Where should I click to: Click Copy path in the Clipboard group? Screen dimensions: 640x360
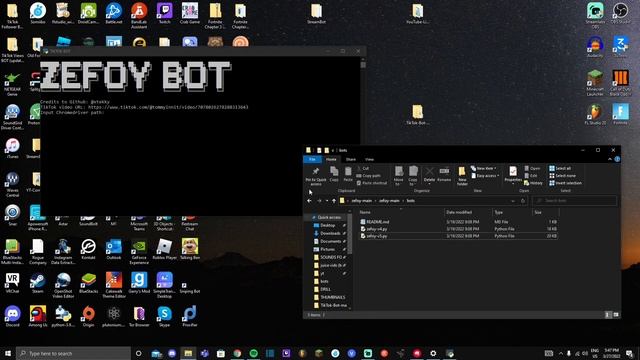[369, 176]
